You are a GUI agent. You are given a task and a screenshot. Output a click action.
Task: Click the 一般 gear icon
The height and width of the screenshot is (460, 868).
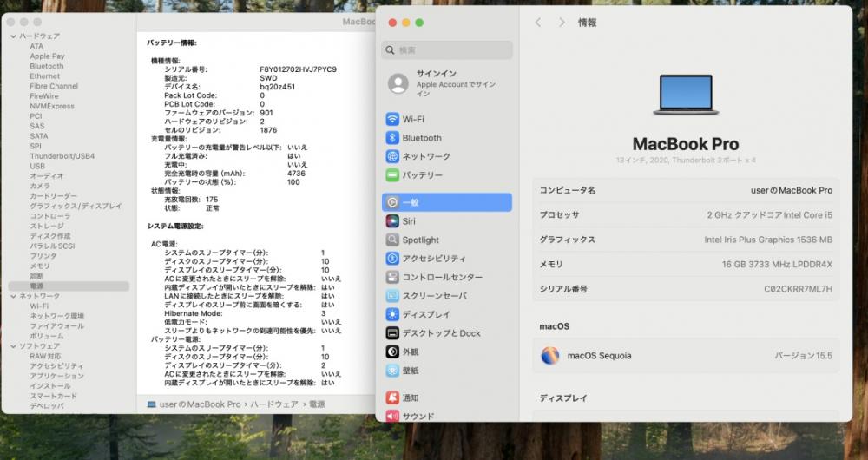(x=392, y=202)
